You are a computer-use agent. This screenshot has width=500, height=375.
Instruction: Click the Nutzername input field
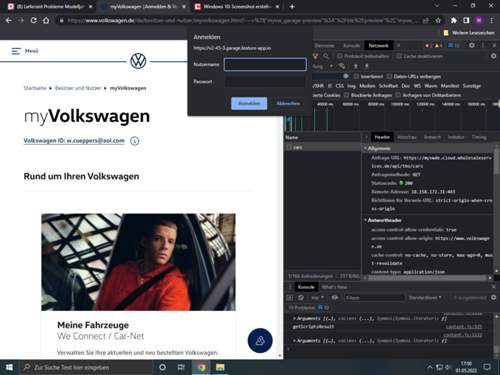265,64
